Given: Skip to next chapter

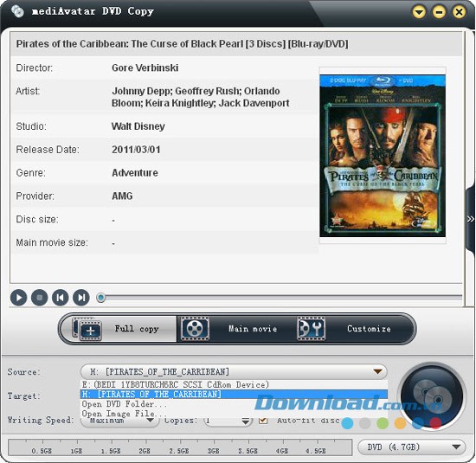Looking at the screenshot, I should pyautogui.click(x=81, y=297).
